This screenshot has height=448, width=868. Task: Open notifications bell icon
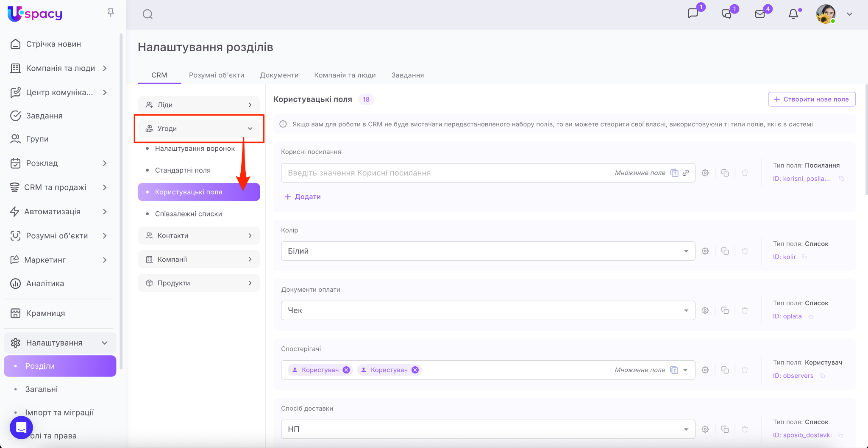pos(793,14)
